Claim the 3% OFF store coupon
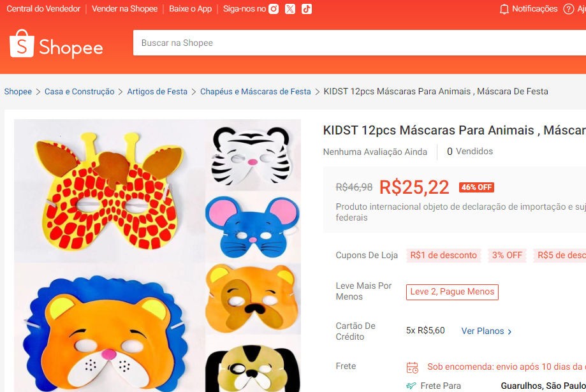This screenshot has width=586, height=392. [x=507, y=255]
